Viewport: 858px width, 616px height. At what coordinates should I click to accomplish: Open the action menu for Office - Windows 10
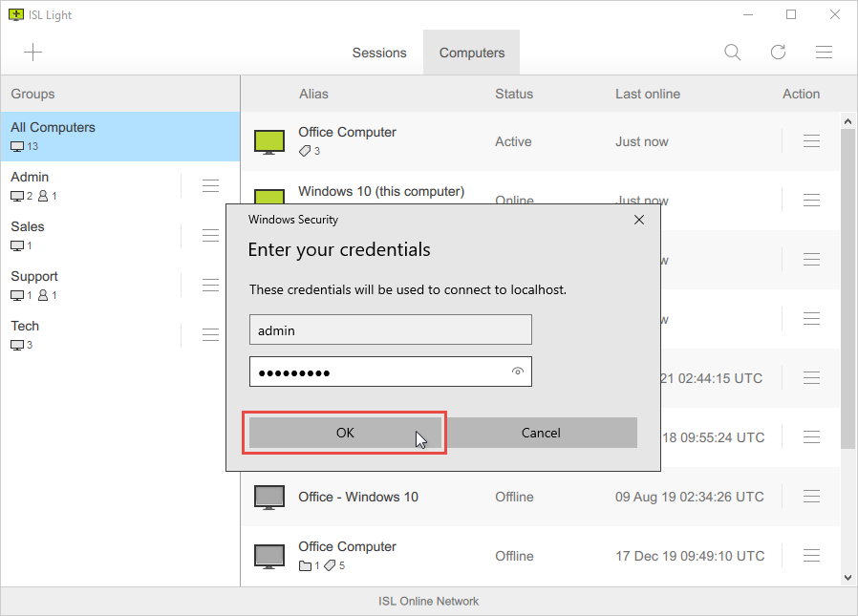pyautogui.click(x=811, y=497)
